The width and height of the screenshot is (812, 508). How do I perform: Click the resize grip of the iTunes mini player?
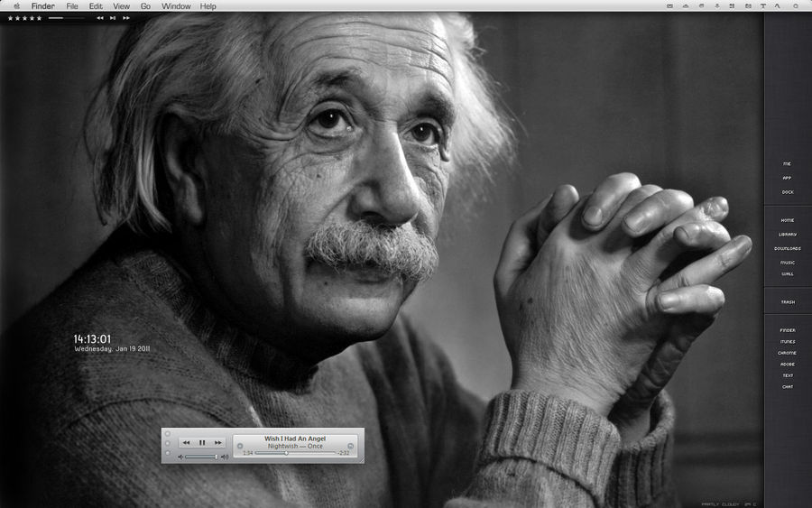[x=361, y=460]
